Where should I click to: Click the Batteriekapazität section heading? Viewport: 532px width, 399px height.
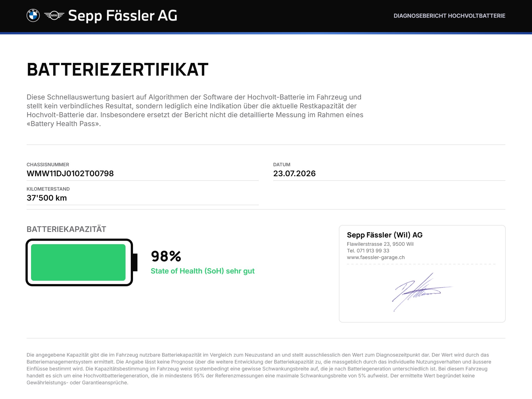pos(66,229)
